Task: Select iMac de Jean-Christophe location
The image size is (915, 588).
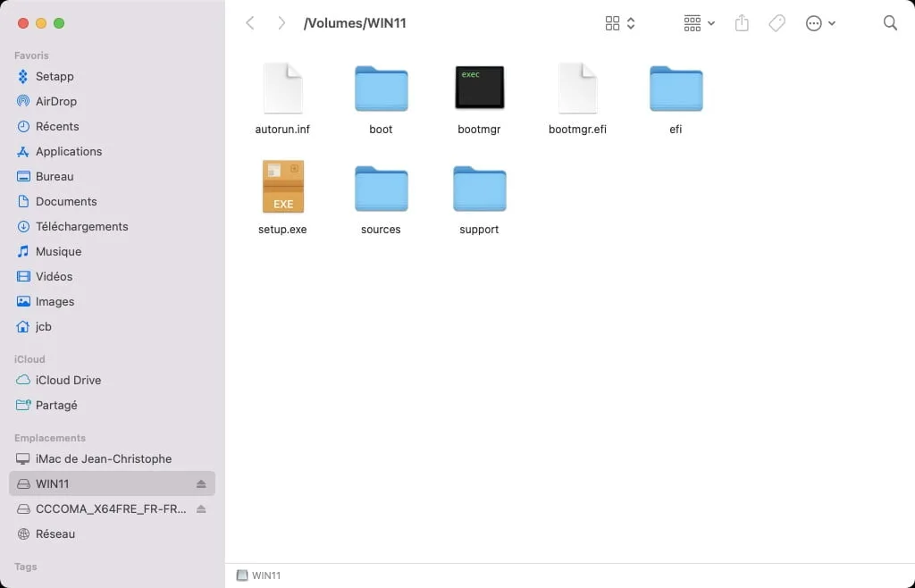Action: tap(112, 459)
